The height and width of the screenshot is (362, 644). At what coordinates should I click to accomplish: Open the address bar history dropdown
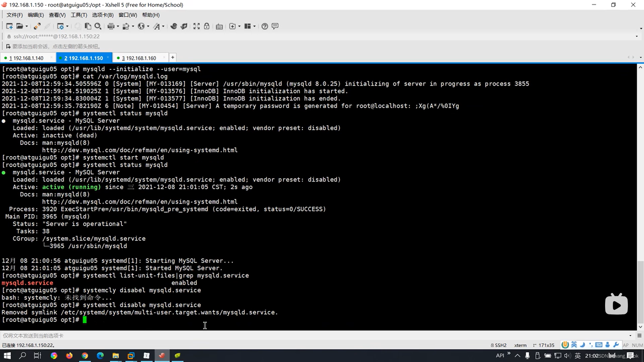[x=637, y=36]
